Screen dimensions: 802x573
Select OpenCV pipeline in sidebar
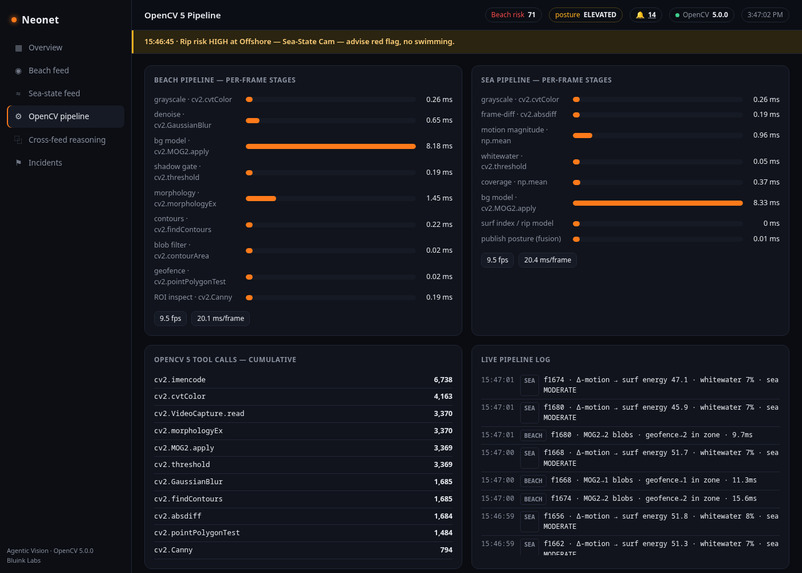65,117
